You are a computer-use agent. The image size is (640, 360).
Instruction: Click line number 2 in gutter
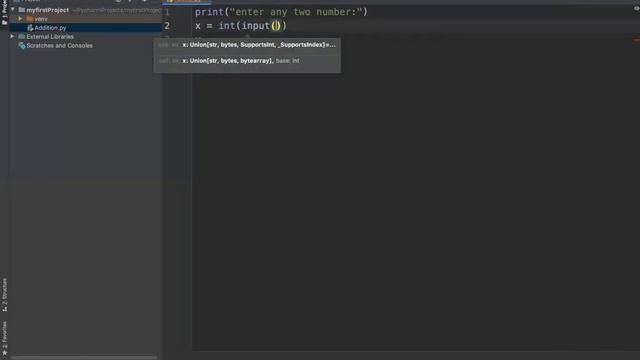click(167, 26)
